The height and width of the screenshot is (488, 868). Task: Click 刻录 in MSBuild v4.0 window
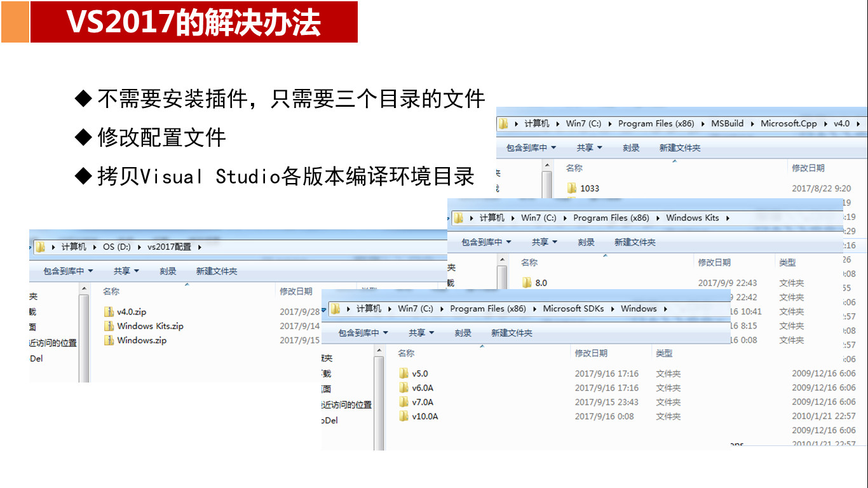(x=631, y=147)
